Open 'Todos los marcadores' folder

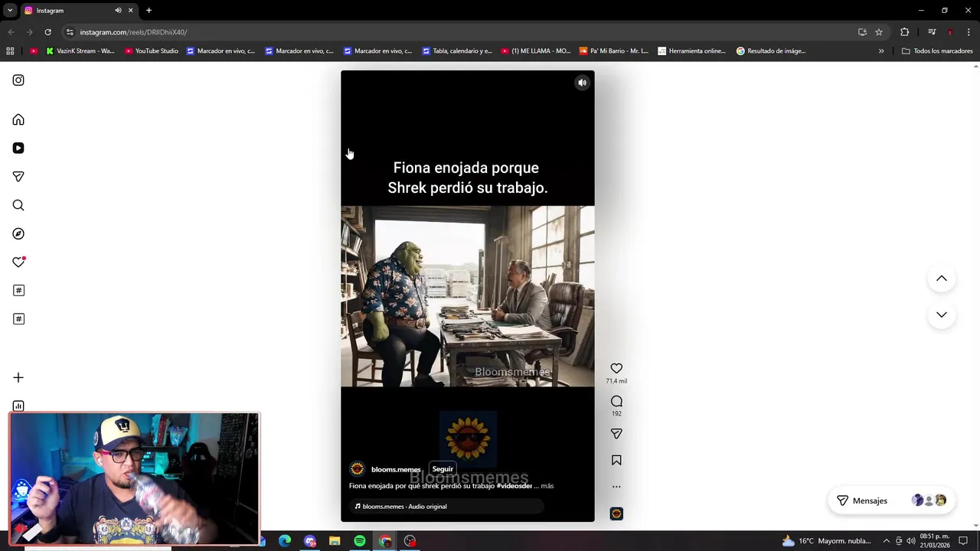[x=937, y=51]
